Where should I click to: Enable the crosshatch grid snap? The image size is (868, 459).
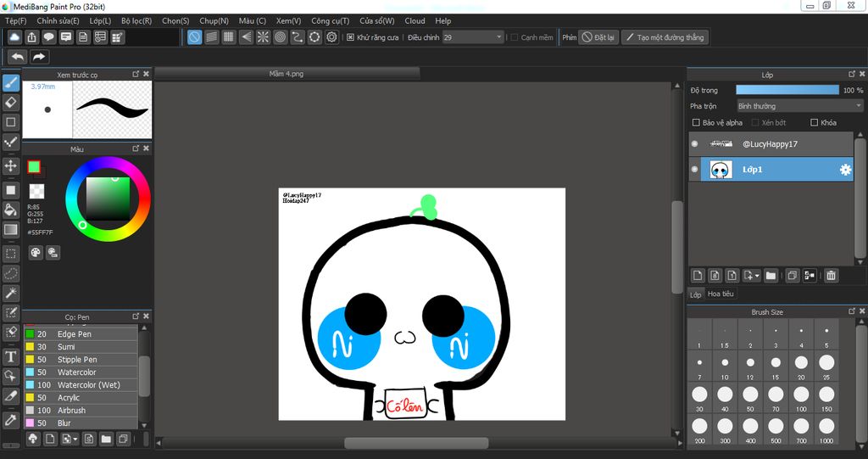229,37
